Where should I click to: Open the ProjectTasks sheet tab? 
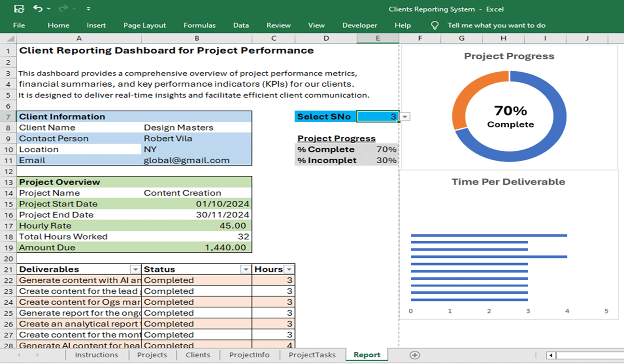312,355
